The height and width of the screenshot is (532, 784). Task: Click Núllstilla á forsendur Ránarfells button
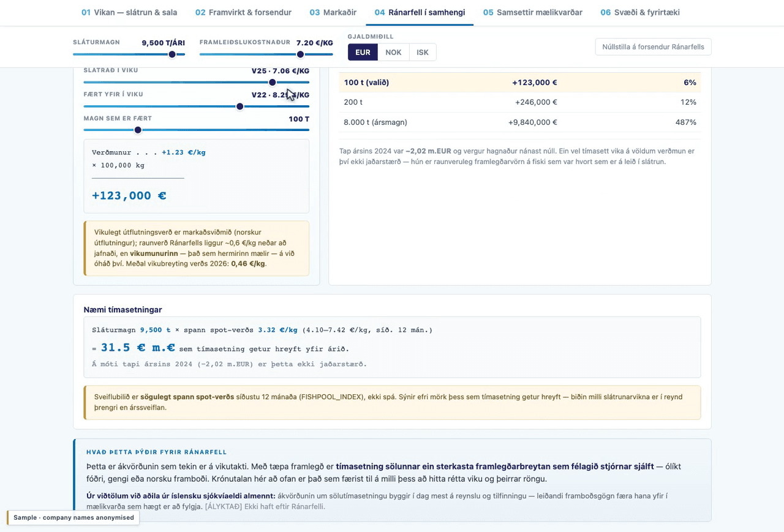tap(653, 47)
